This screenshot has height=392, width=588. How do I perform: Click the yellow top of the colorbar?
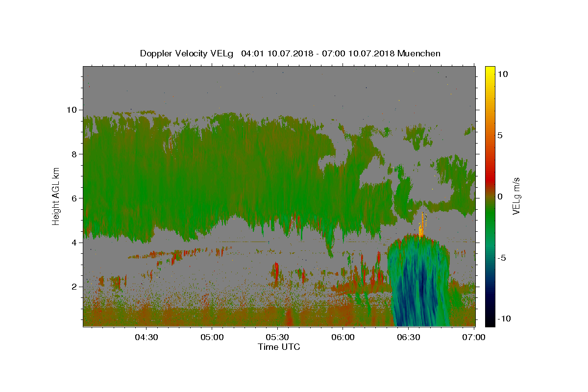click(x=490, y=70)
